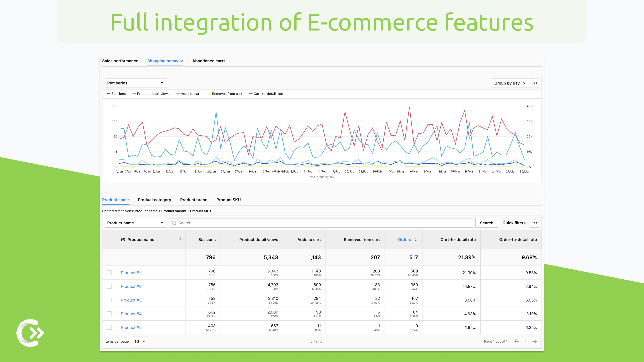Image resolution: width=644 pixels, height=362 pixels.
Task: Click the '5 items' count text
Action: (316, 342)
